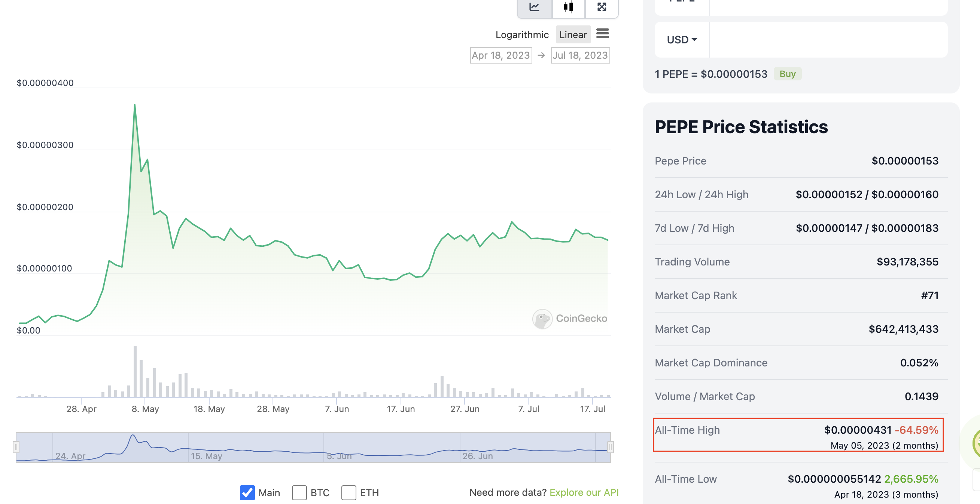Select Linear scale option
This screenshot has width=980, height=504.
point(573,35)
